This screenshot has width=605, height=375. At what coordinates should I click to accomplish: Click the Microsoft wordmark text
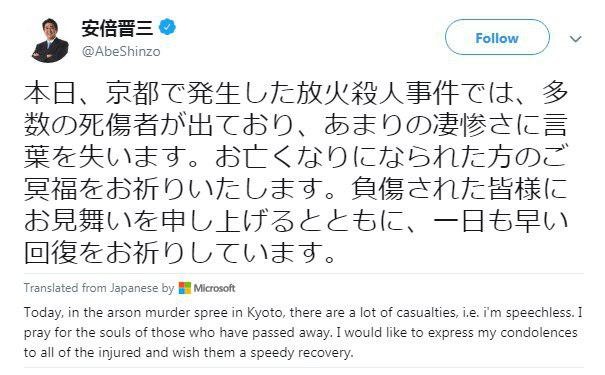coord(214,288)
